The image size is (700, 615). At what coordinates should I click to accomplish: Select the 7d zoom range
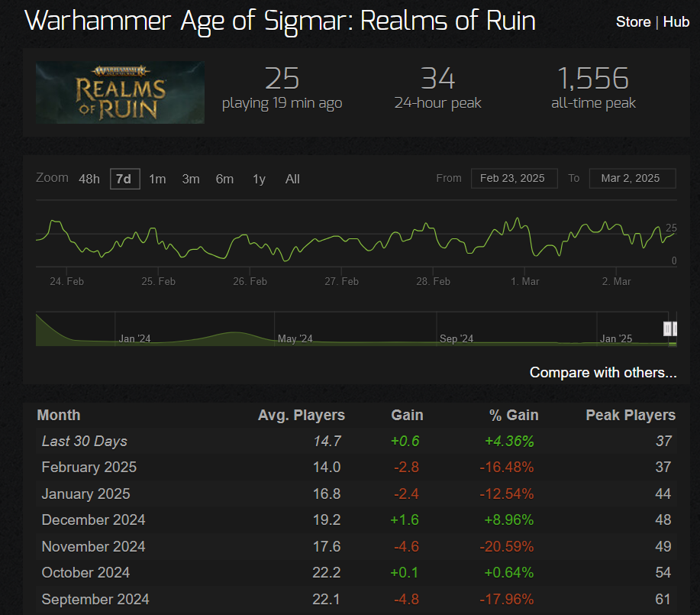tap(124, 179)
